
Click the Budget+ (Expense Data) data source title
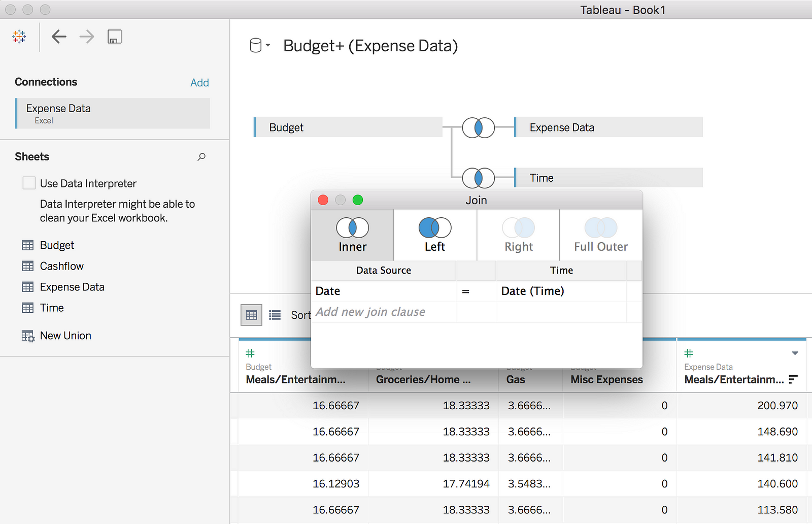tap(370, 46)
